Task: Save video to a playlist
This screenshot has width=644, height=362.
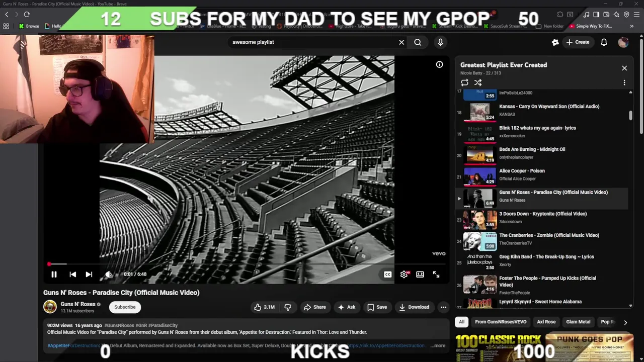Action: 377,307
